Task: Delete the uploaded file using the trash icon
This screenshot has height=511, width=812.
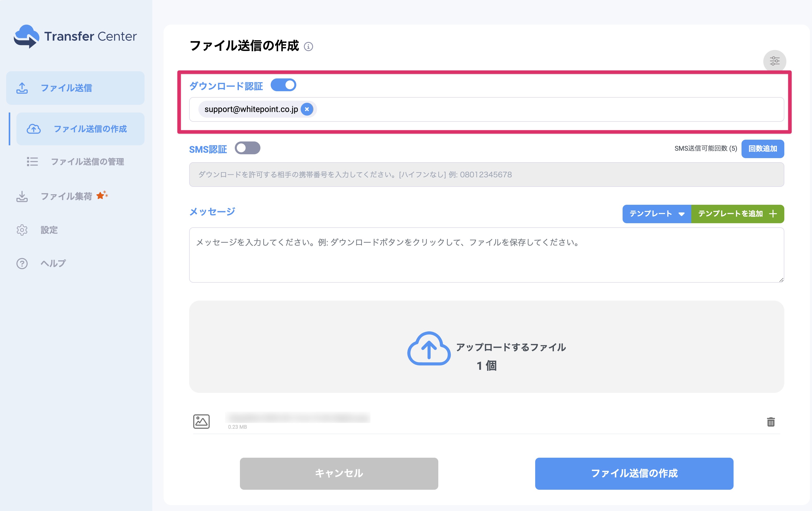Action: (771, 421)
